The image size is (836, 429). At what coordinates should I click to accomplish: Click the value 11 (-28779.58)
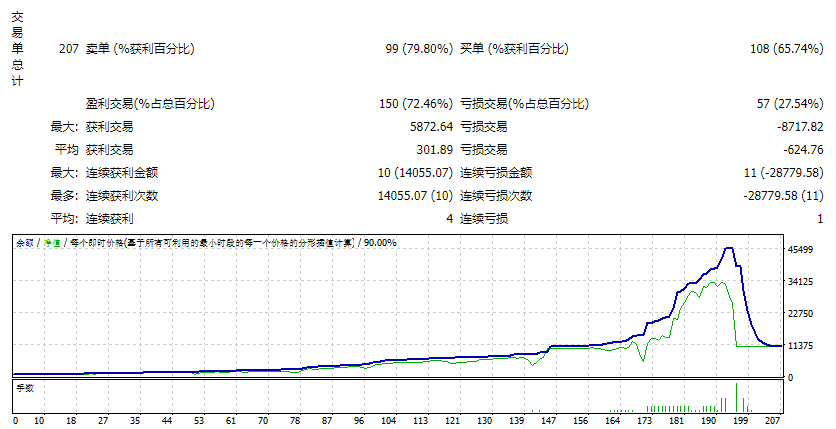point(784,173)
